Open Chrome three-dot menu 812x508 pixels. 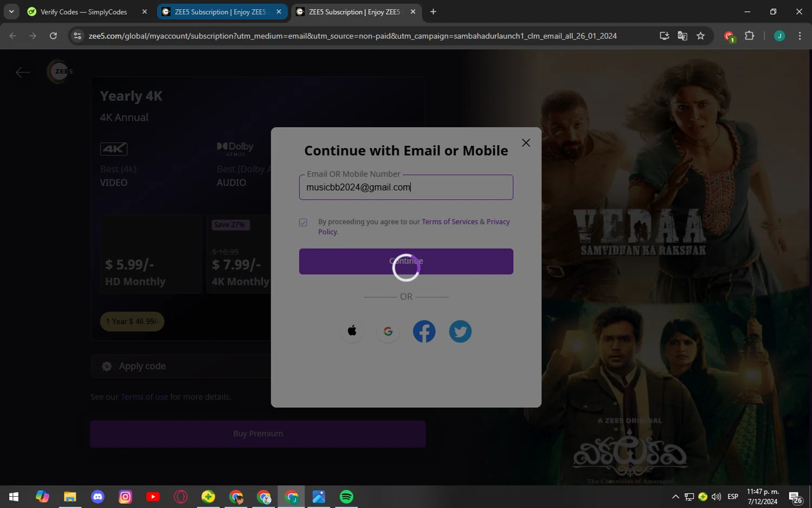coord(800,36)
